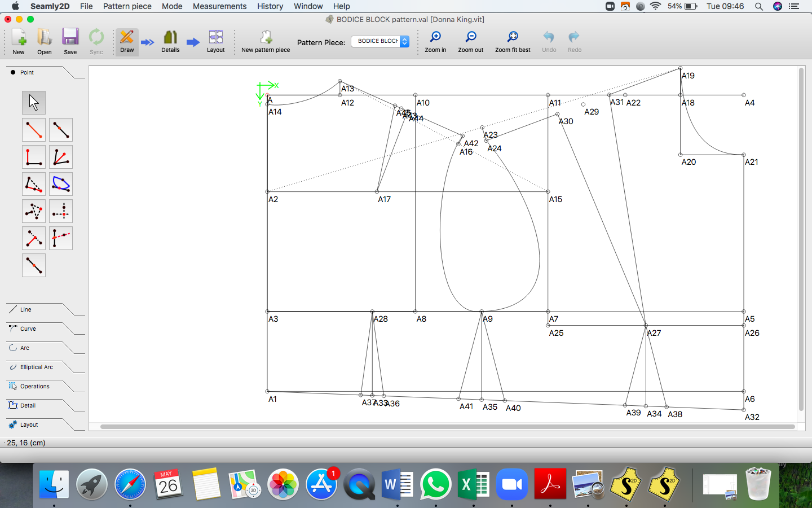Click the Save button
This screenshot has height=508, width=812.
70,41
